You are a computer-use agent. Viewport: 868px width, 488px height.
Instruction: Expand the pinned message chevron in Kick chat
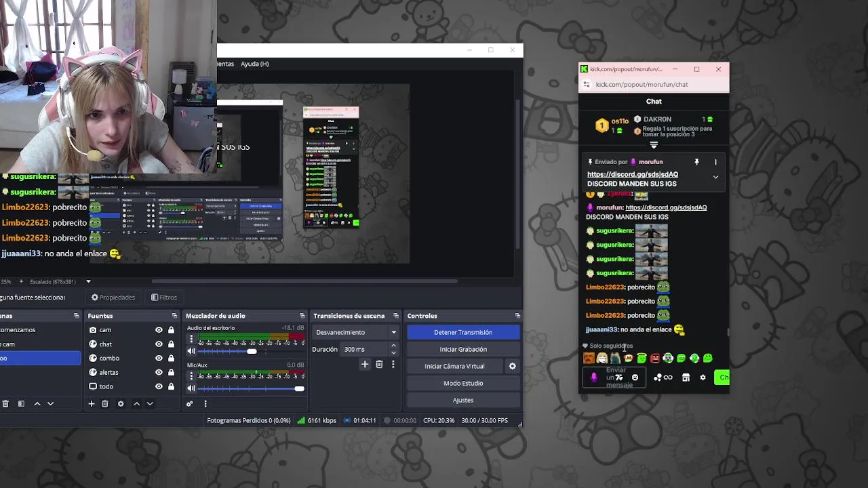coord(715,177)
